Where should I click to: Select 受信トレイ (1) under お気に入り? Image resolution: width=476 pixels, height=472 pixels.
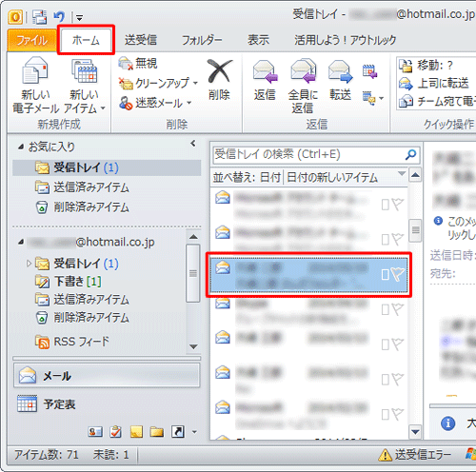coord(107,167)
